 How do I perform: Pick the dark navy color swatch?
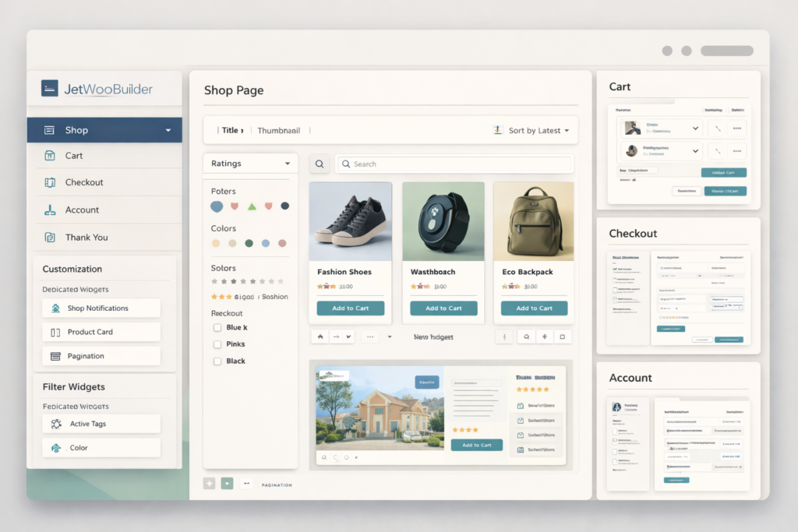284,206
